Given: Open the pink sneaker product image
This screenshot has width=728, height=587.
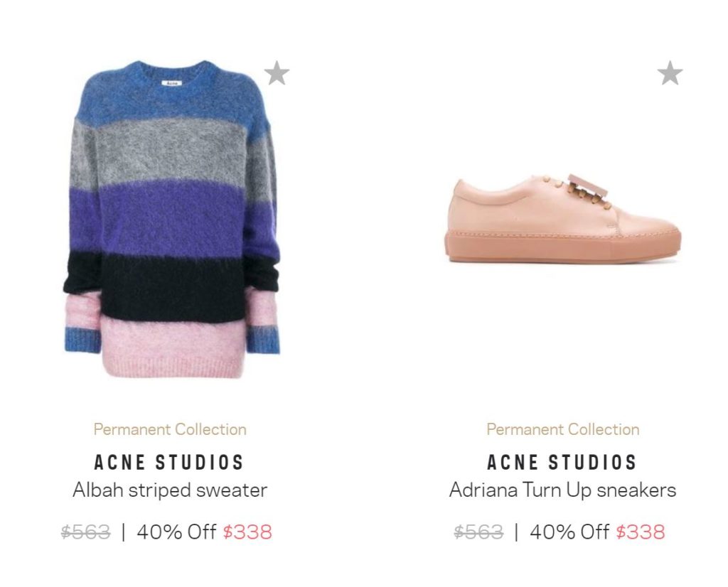Looking at the screenshot, I should pos(564,217).
